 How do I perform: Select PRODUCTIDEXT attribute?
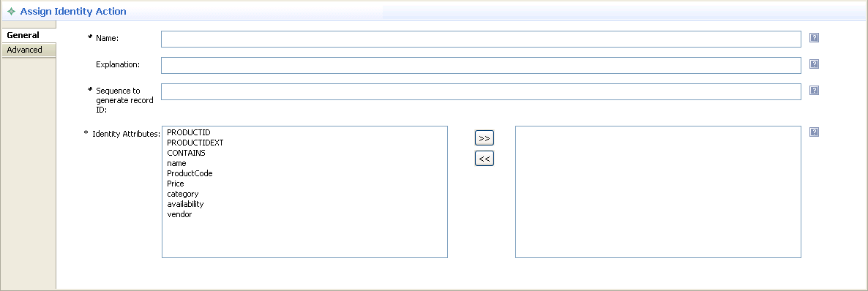click(x=195, y=143)
